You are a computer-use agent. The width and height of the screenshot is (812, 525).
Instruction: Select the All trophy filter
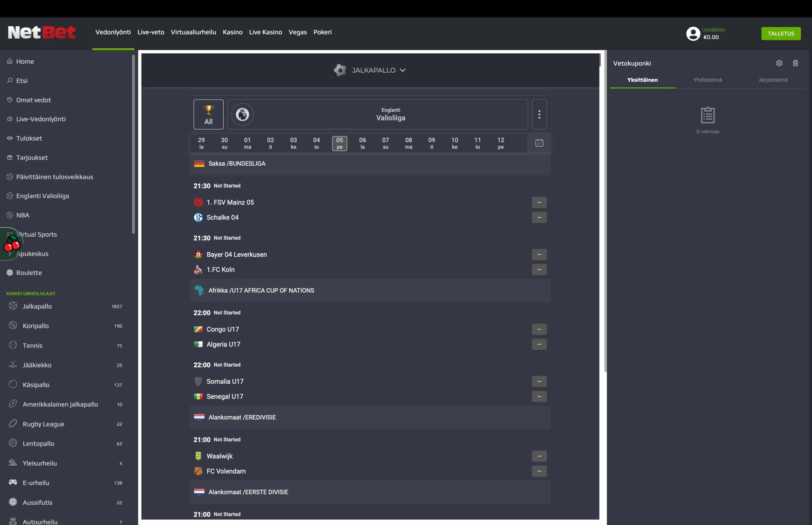(208, 115)
